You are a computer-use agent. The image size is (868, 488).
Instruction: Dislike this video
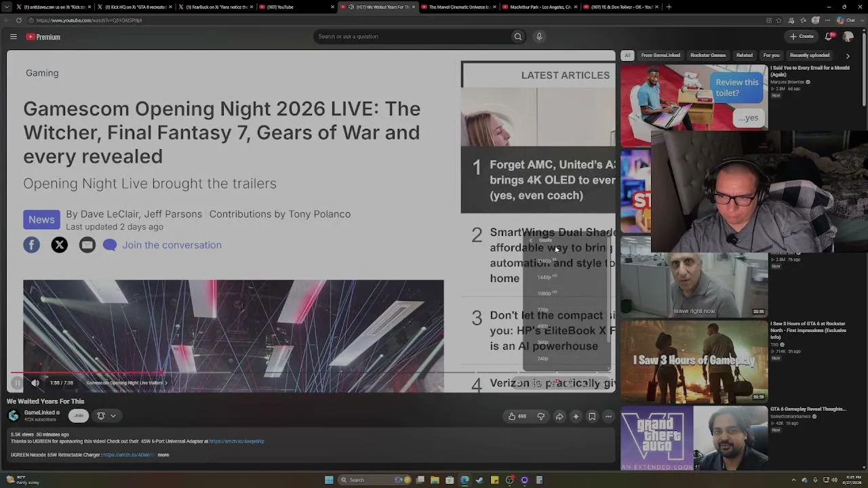(x=540, y=416)
